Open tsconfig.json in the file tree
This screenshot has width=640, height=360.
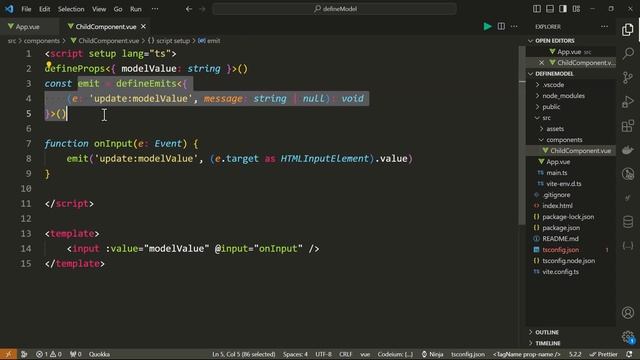(x=560, y=250)
